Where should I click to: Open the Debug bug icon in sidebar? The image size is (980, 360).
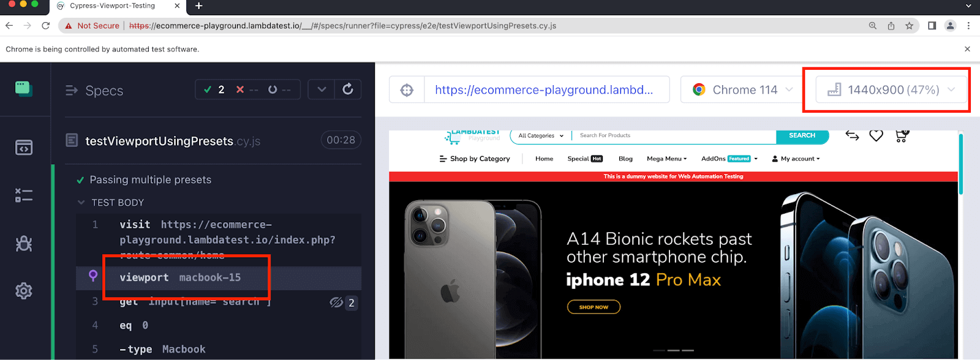point(24,244)
